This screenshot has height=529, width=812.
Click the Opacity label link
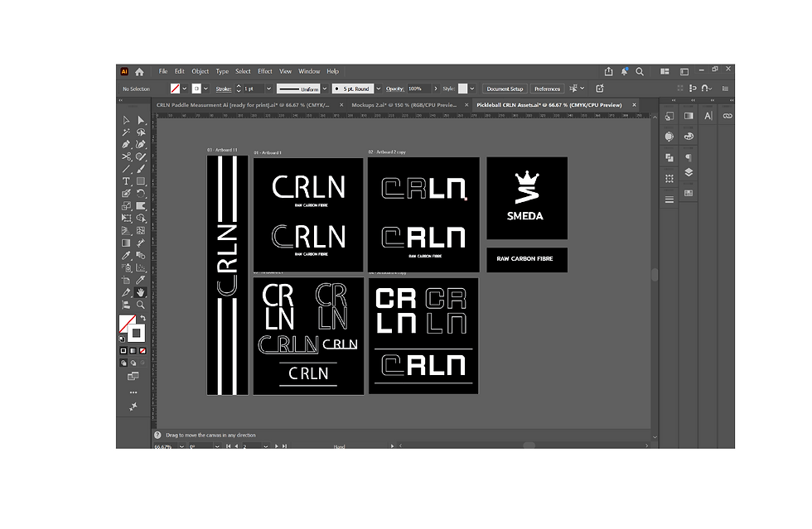click(394, 89)
